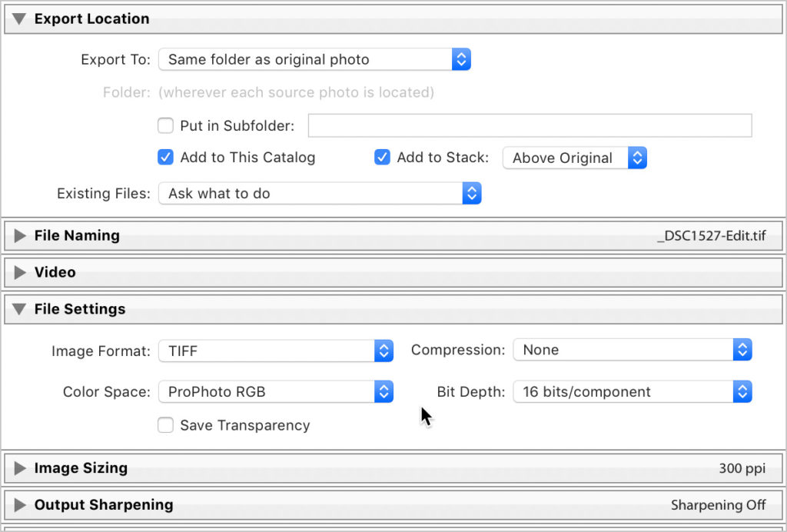Viewport: 787px width, 532px height.
Task: Enable the Put in Subfolder checkbox
Action: (166, 125)
